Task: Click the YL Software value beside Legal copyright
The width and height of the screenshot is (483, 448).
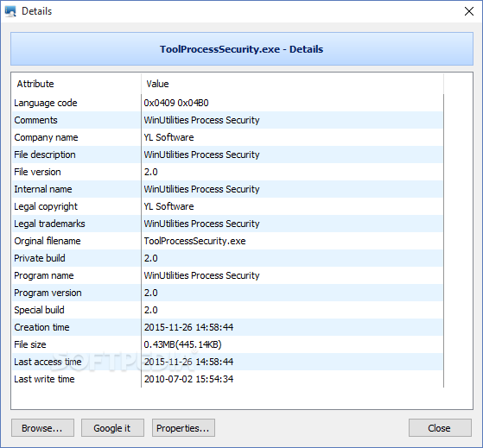Action: pos(168,206)
